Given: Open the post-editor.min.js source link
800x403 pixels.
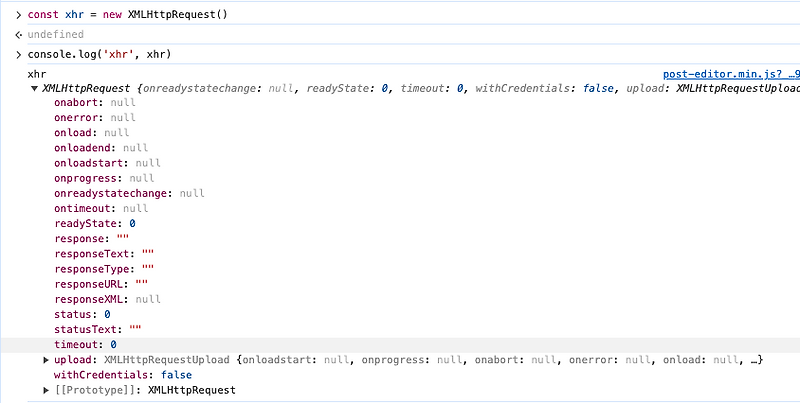Looking at the screenshot, I should [731, 74].
